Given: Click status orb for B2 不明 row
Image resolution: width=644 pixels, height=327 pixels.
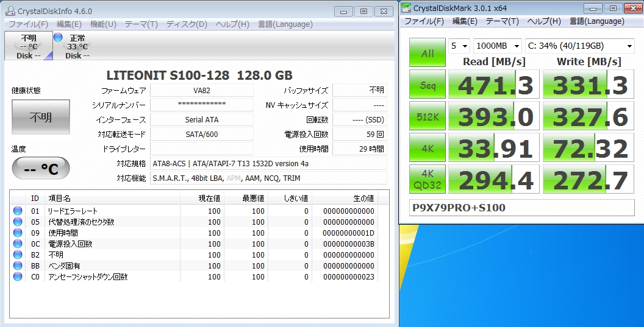Looking at the screenshot, I should pos(17,255).
